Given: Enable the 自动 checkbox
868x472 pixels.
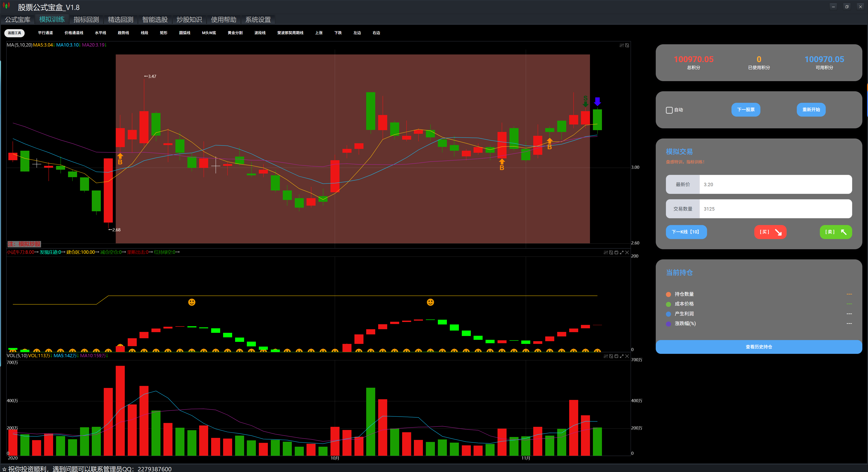Looking at the screenshot, I should pos(669,110).
